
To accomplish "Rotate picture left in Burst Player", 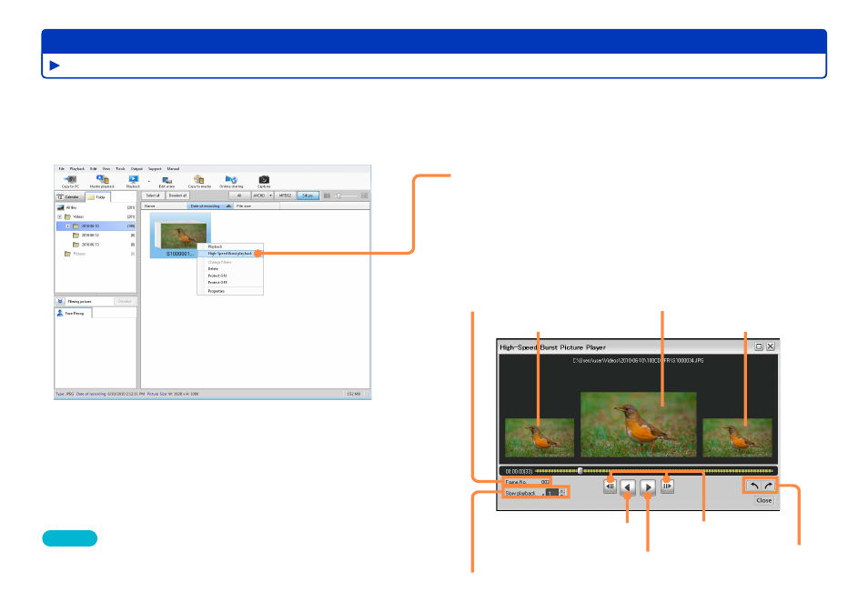I will 753,486.
